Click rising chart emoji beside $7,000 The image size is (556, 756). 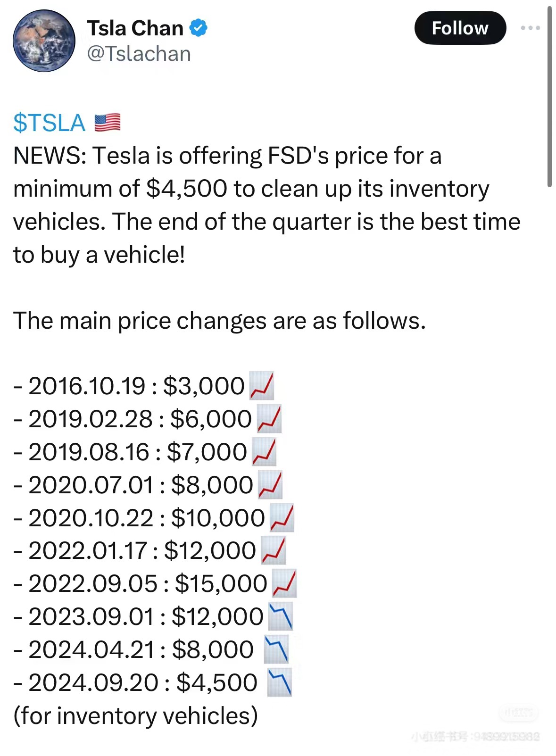(x=264, y=452)
